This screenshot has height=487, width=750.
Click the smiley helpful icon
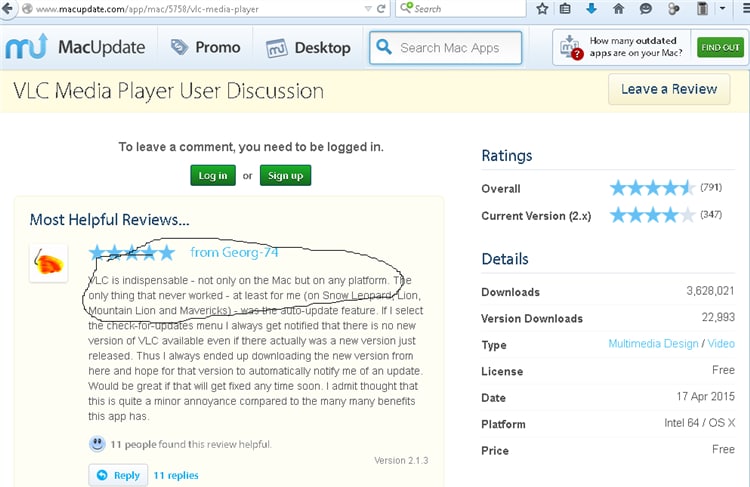(x=97, y=444)
